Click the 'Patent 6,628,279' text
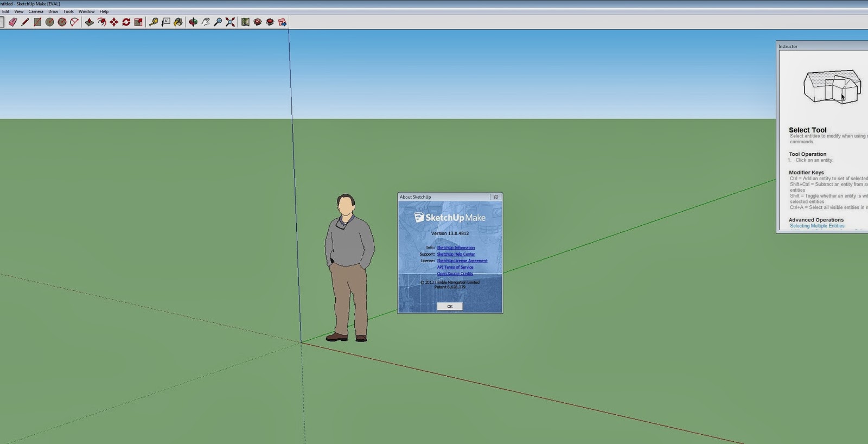868x444 pixels. click(x=450, y=287)
